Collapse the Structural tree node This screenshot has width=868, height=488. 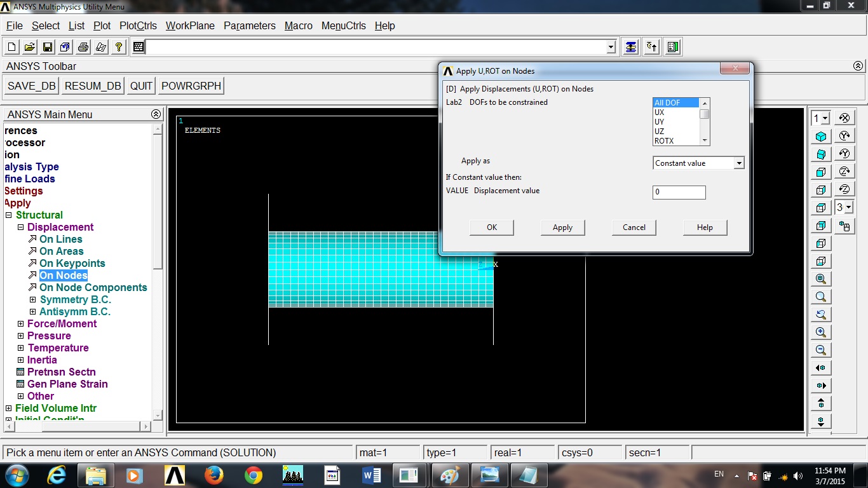[9, 215]
